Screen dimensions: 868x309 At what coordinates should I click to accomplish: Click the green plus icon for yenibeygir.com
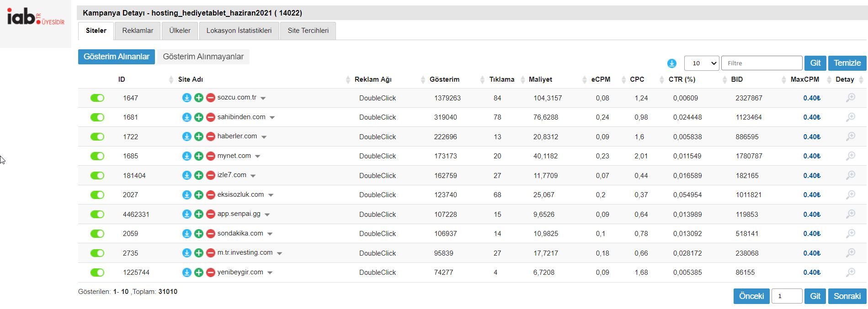[199, 272]
